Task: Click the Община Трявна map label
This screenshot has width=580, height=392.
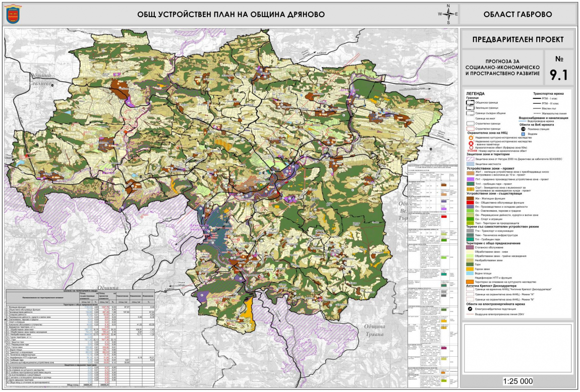Action: click(x=374, y=331)
